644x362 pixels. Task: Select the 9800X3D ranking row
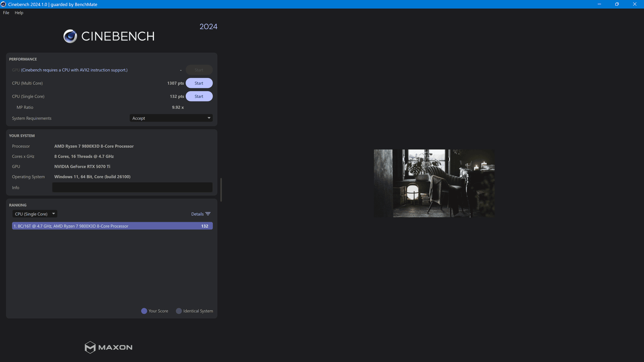(112, 226)
